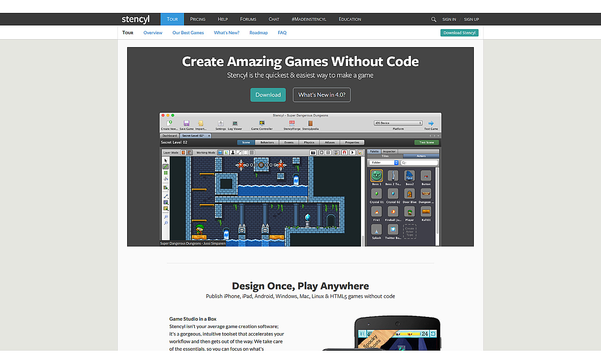
Task: Click the teal Download button
Action: 268,95
